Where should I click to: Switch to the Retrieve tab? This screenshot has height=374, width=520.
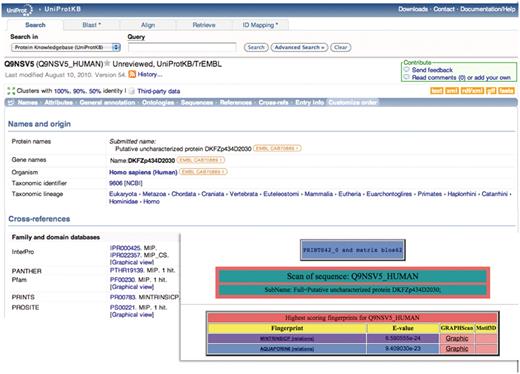[x=204, y=25]
